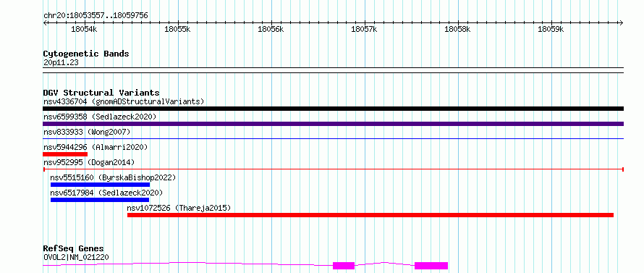The image size is (644, 273).
Task: Click the first magenta OVOL2 exon block
Action: (344, 266)
